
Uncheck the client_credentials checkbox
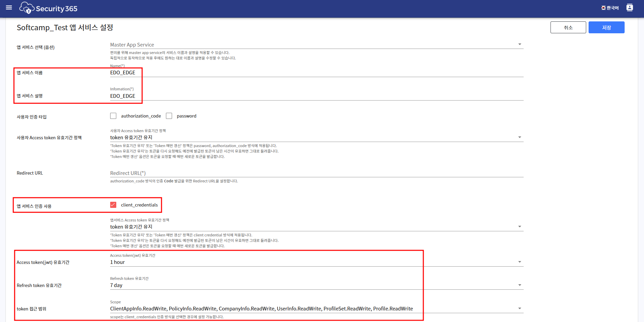point(113,205)
